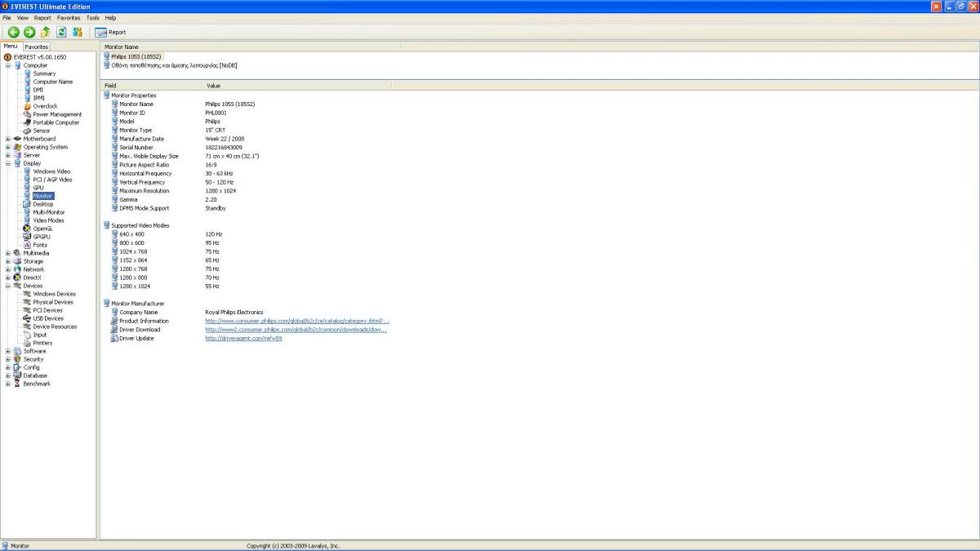The image size is (980, 551).
Task: Open the Device Resources icon in tree
Action: coord(27,327)
